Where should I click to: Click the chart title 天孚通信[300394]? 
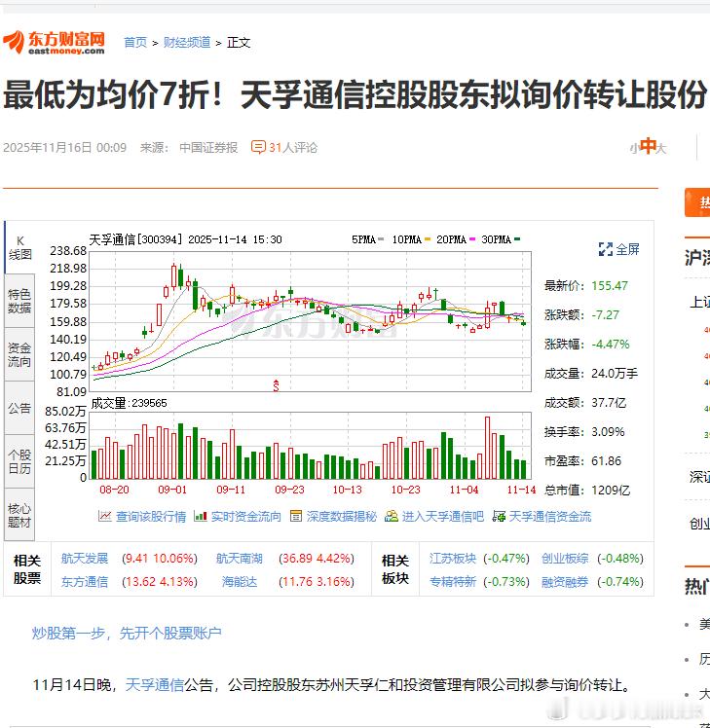pos(135,239)
